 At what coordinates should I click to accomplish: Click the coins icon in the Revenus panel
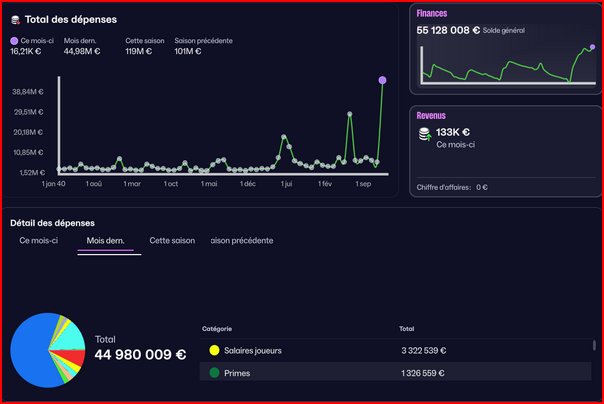424,134
